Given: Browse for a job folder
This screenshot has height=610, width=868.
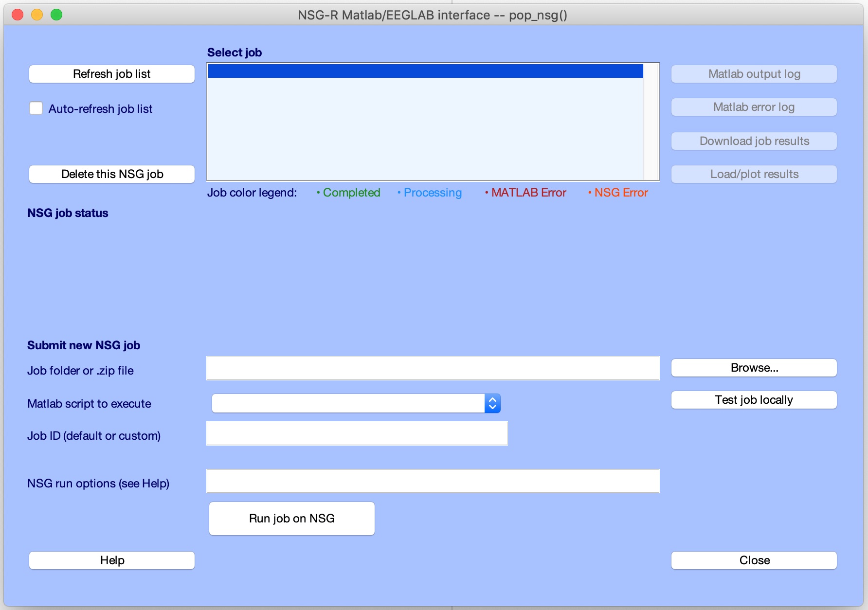Looking at the screenshot, I should pos(754,368).
